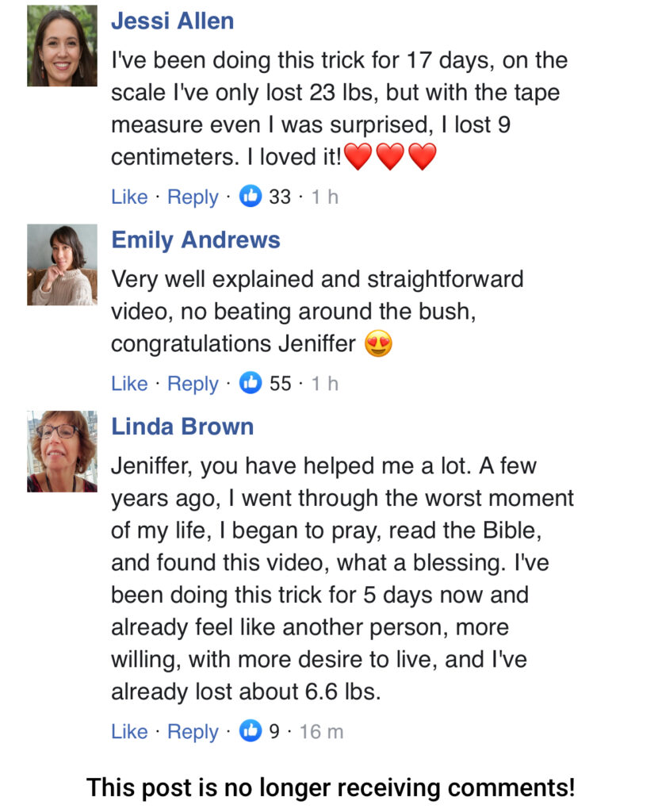Viewport: 662px width, 812px height.
Task: Like Jessi Allen's comment
Action: pyautogui.click(x=129, y=197)
